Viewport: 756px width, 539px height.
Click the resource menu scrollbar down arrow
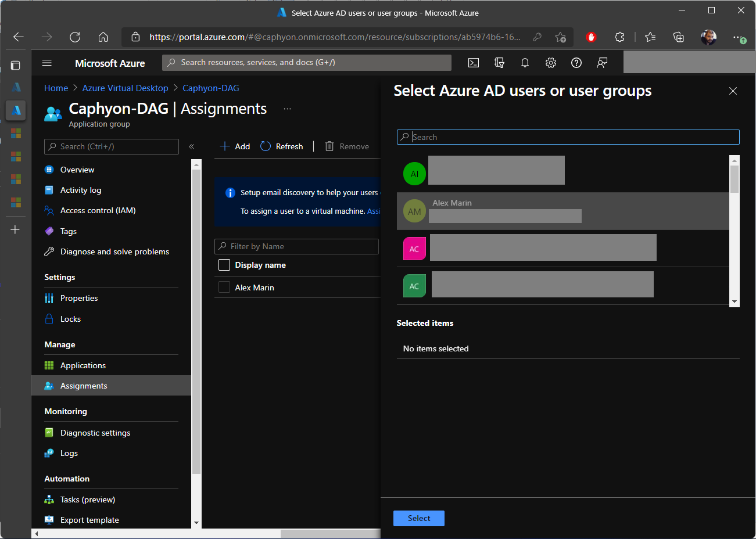point(196,523)
